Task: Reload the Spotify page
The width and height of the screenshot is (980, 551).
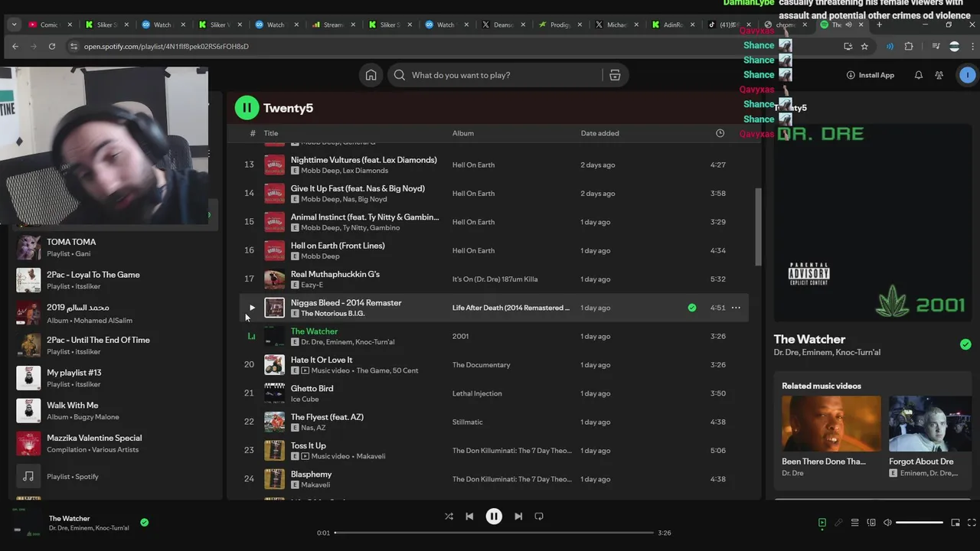Action: point(52,47)
